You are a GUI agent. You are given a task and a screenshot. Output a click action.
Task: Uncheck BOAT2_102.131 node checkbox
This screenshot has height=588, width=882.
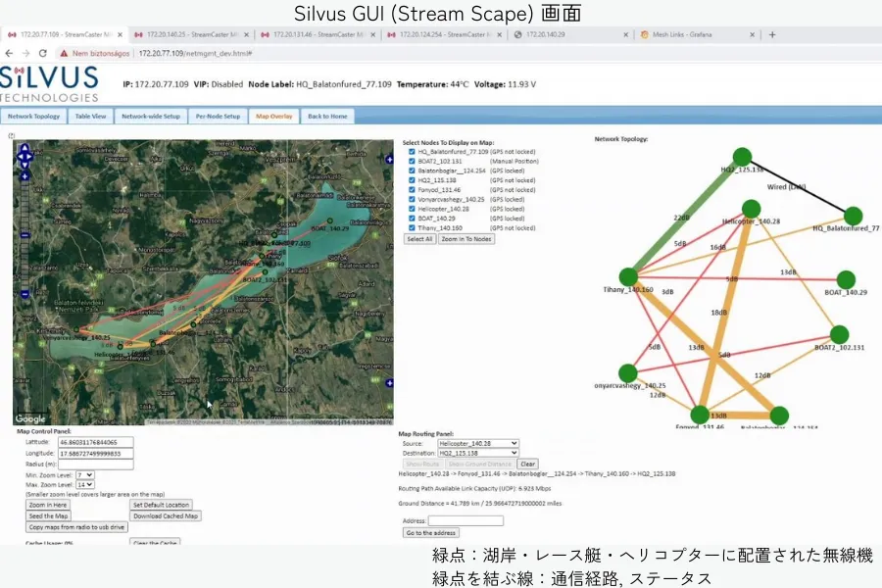click(412, 162)
